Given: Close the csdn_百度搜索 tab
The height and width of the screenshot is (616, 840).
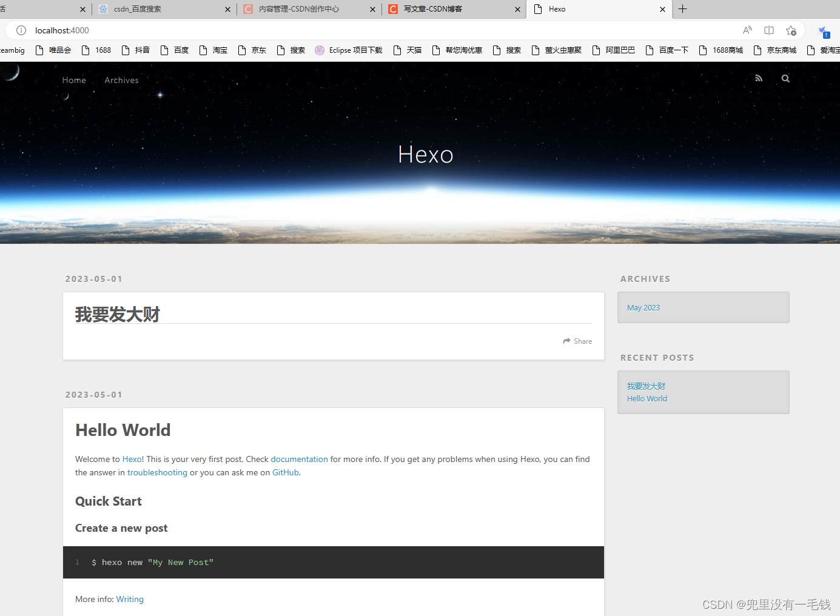Looking at the screenshot, I should coord(227,9).
